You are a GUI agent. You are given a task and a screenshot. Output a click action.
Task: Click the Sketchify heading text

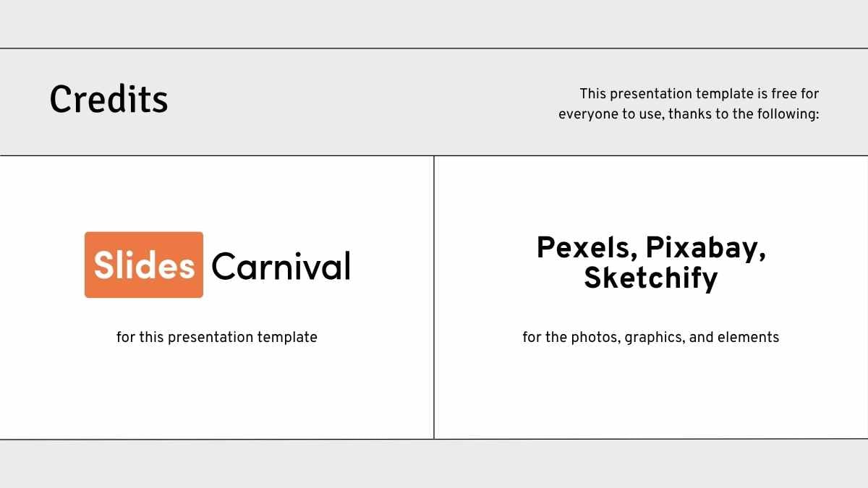tap(650, 278)
